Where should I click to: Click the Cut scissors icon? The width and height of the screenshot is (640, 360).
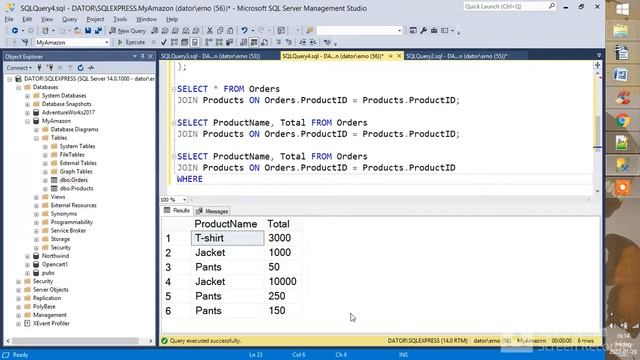[x=209, y=31]
